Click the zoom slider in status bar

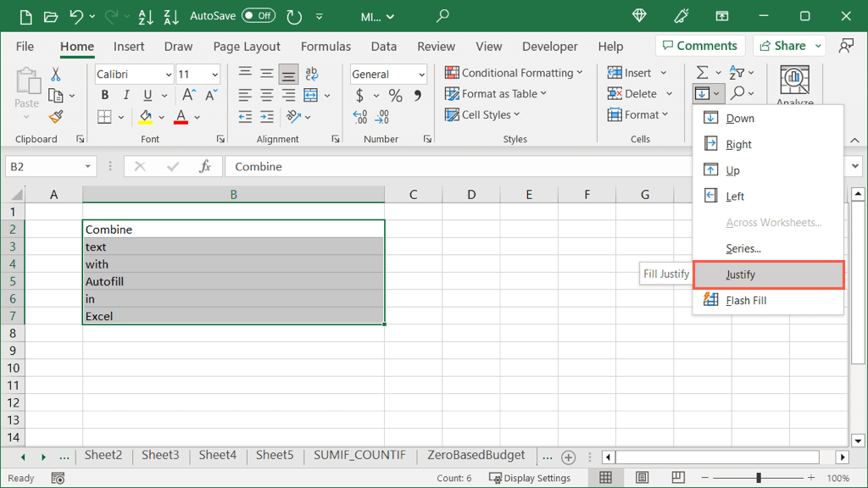[x=759, y=479]
